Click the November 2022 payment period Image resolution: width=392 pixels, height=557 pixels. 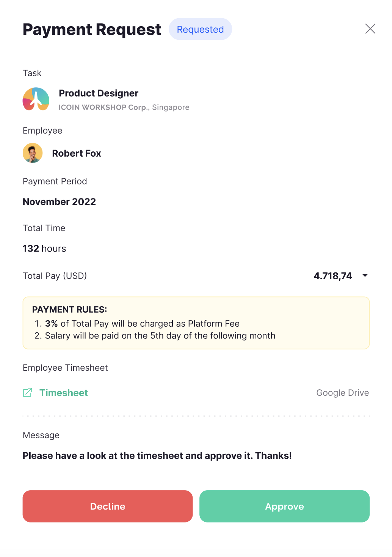[x=59, y=202]
